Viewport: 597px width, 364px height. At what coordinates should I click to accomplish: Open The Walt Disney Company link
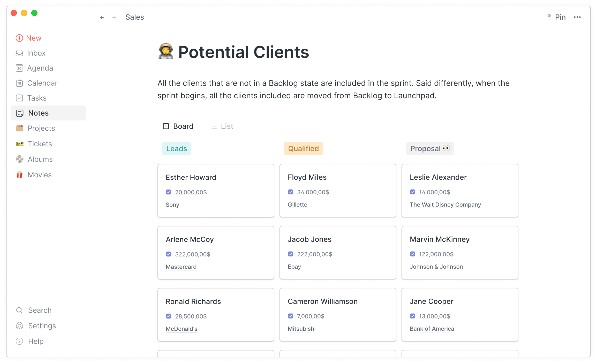tap(445, 205)
